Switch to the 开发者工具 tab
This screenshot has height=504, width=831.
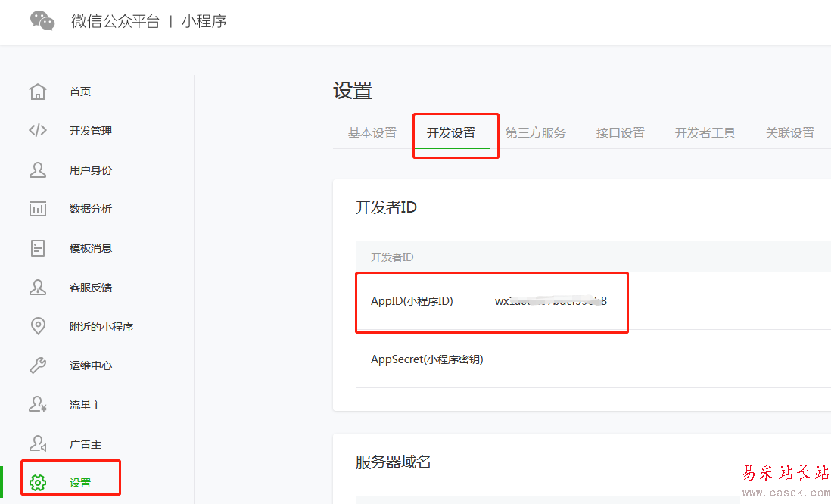pyautogui.click(x=705, y=133)
